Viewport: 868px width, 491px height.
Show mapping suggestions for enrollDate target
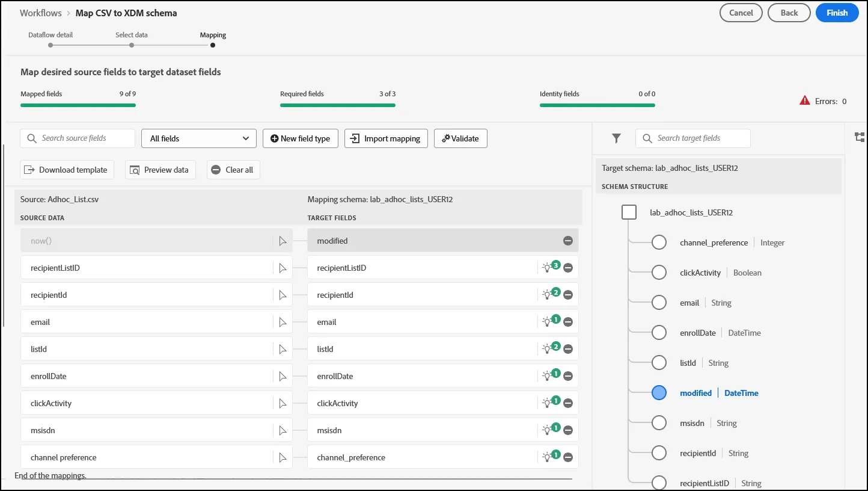click(551, 375)
